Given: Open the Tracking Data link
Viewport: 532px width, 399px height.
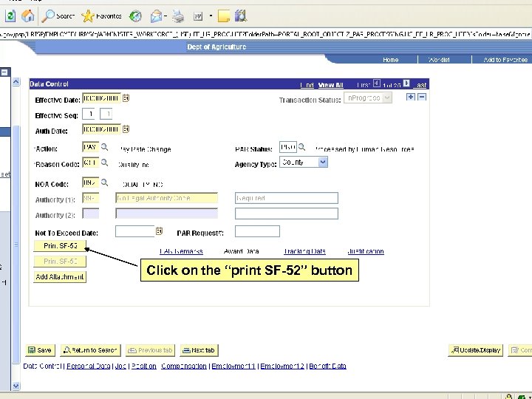Looking at the screenshot, I should (x=304, y=251).
